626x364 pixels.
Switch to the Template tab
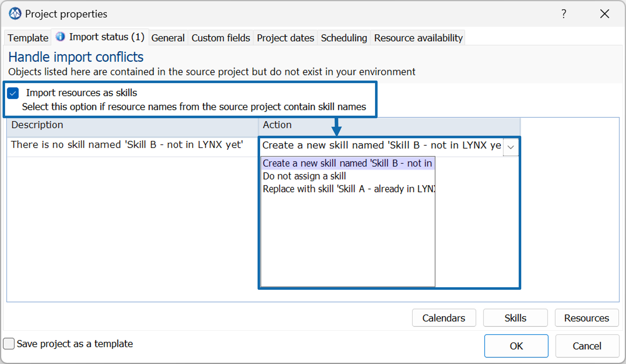pos(28,38)
